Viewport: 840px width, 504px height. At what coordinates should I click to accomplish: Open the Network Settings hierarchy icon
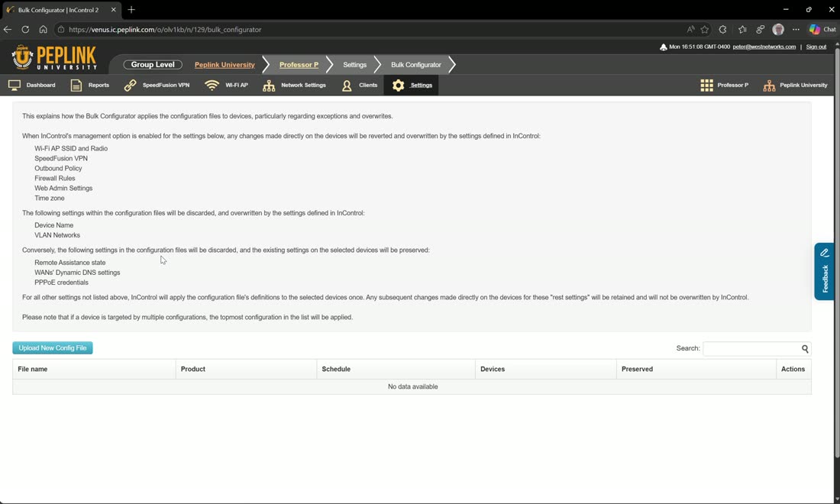click(x=269, y=86)
